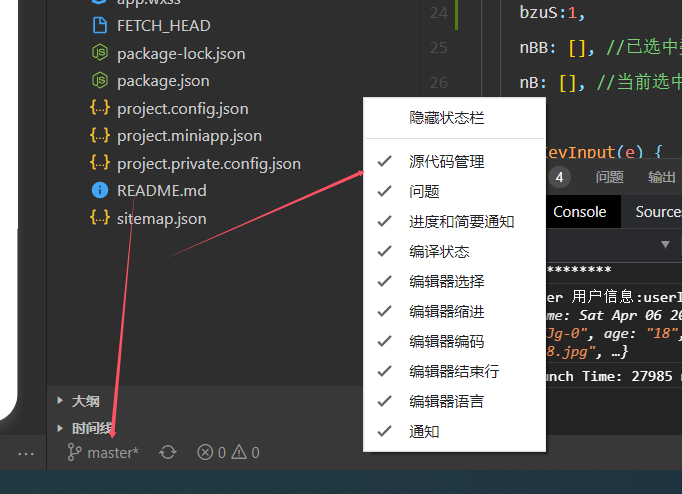Click the package.json Node icon
The height and width of the screenshot is (494, 682).
tap(100, 80)
